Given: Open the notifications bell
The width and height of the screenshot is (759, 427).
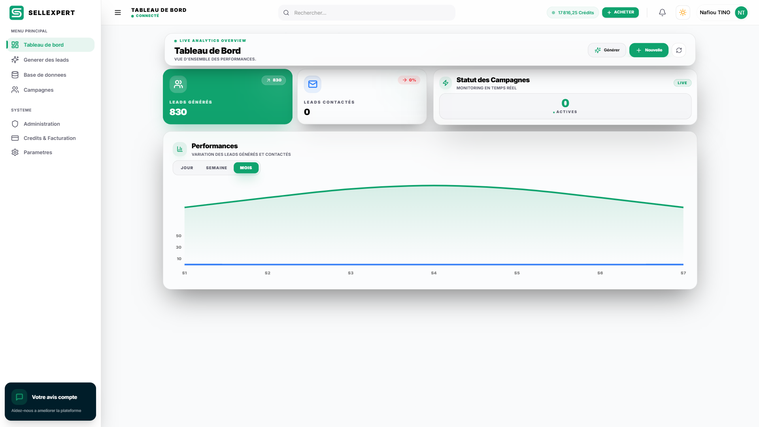Looking at the screenshot, I should pyautogui.click(x=662, y=13).
